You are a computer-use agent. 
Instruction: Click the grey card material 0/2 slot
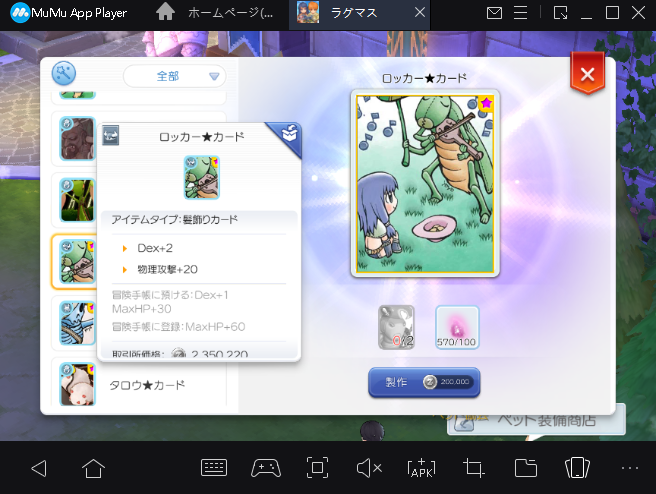click(x=396, y=328)
